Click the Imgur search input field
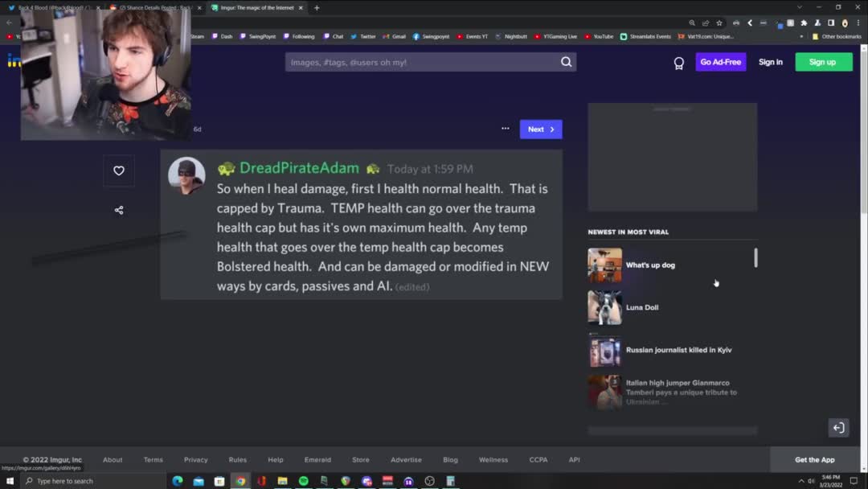The image size is (868, 489). coord(422,62)
